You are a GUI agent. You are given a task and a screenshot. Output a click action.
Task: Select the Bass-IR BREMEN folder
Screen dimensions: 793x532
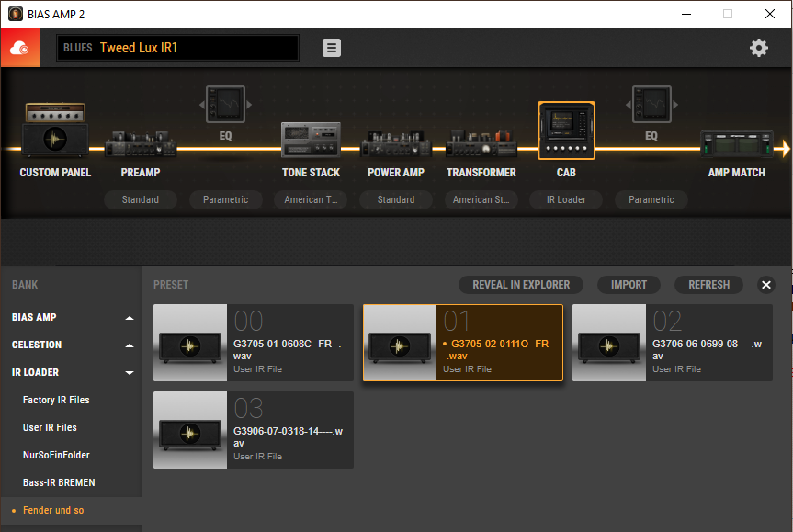click(59, 483)
